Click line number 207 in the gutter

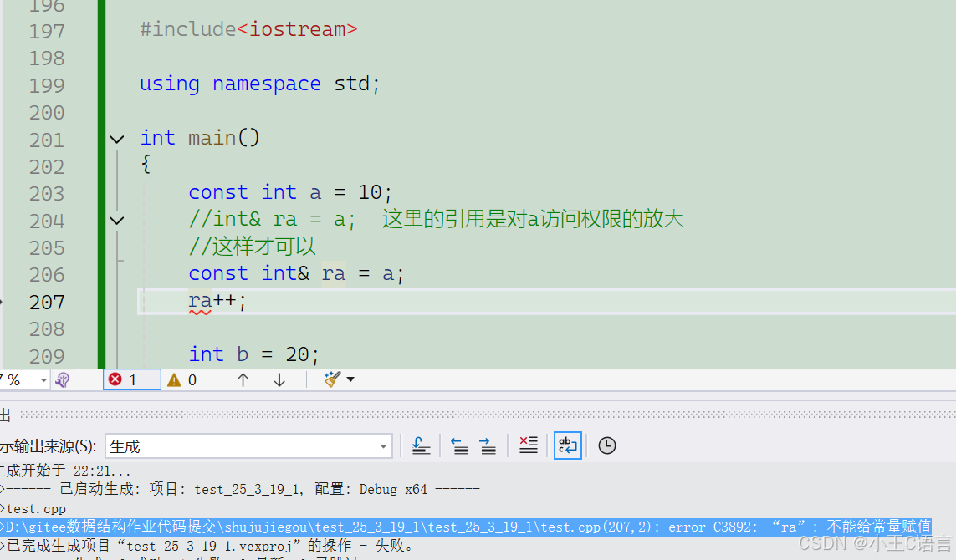(47, 303)
